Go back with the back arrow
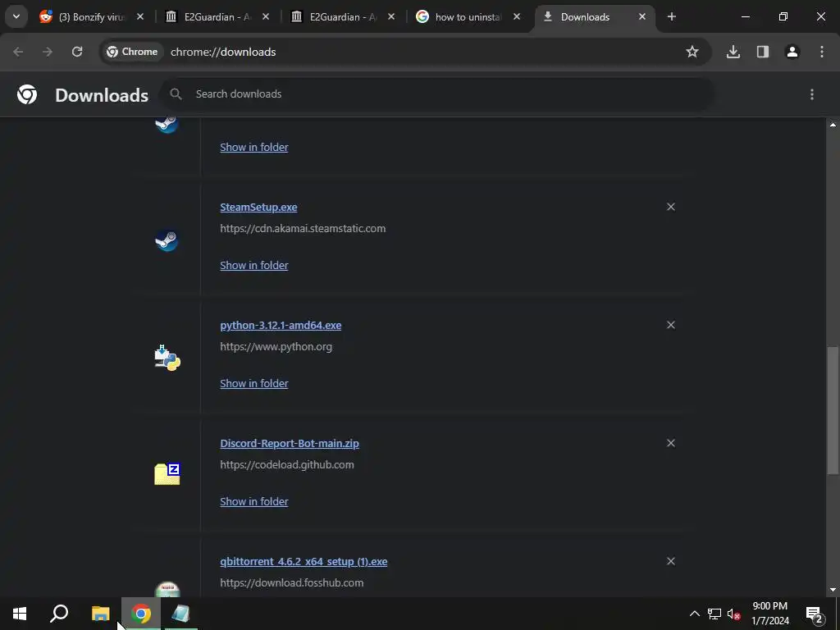The width and height of the screenshot is (840, 630). (x=18, y=52)
